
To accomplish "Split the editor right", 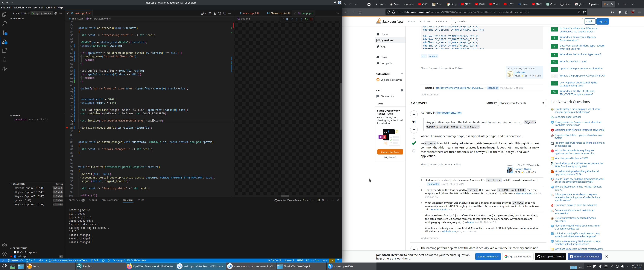I will pos(224,13).
